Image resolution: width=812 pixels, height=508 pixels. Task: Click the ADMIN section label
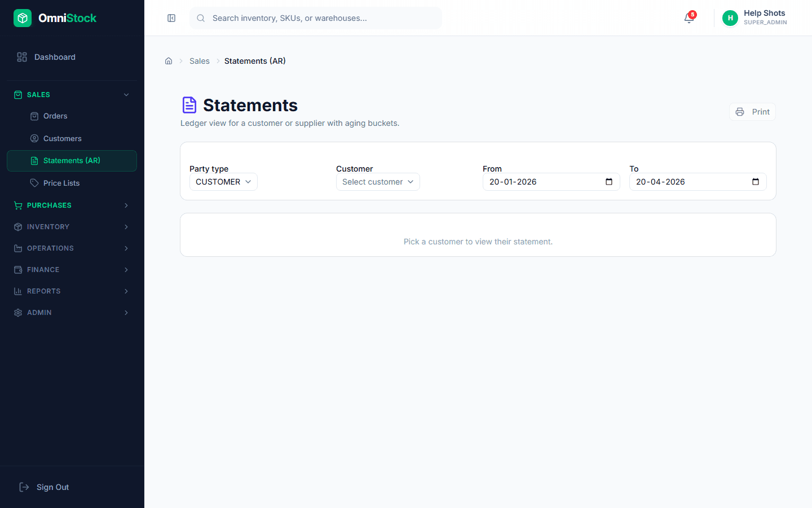(39, 313)
